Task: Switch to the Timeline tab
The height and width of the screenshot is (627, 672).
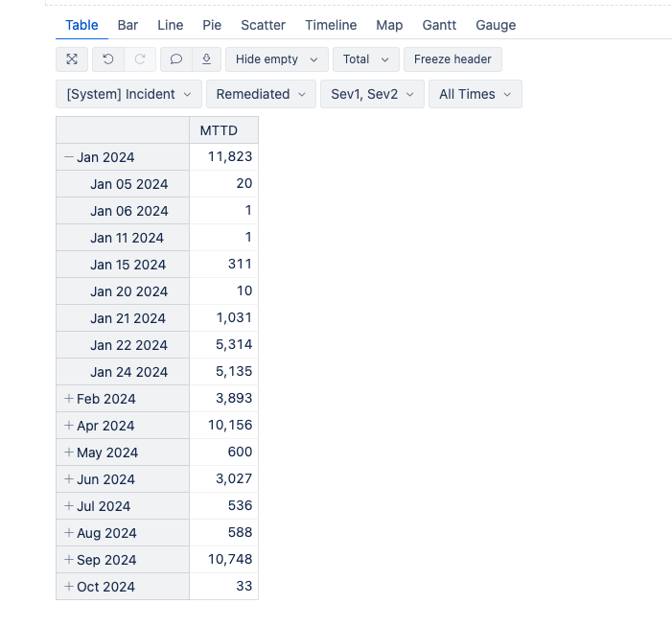Action: pos(331,25)
